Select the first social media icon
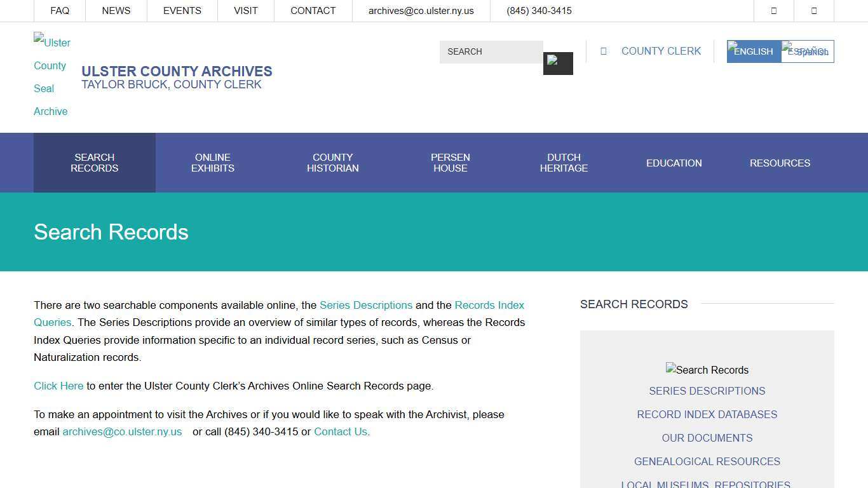Image resolution: width=868 pixels, height=488 pixels. pos(774,10)
